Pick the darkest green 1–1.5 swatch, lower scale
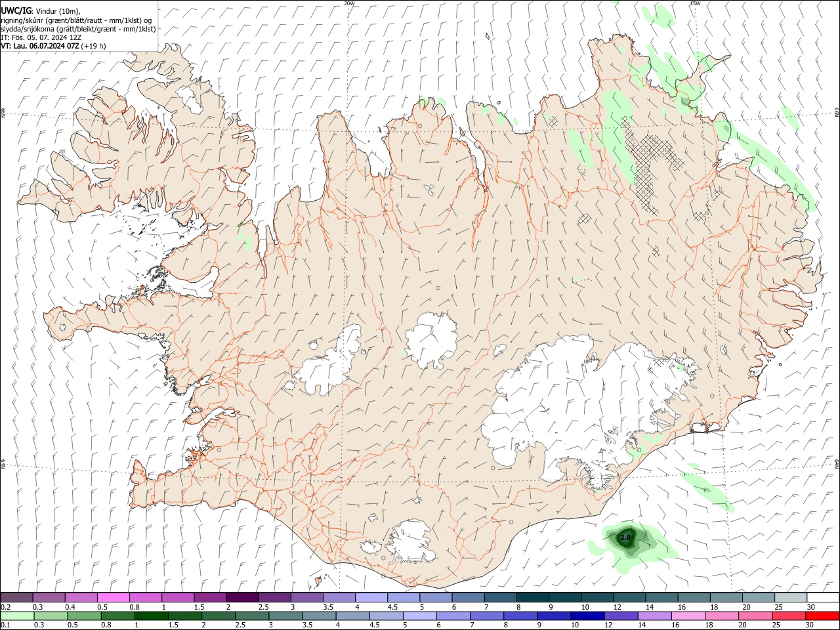This screenshot has height=630, width=840. click(x=151, y=616)
